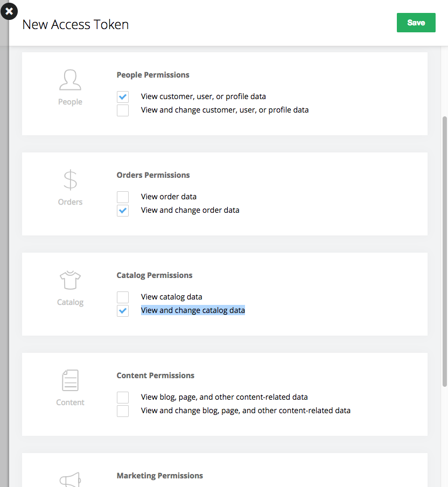Check View and change blog content data
The image size is (448, 487).
click(x=123, y=411)
